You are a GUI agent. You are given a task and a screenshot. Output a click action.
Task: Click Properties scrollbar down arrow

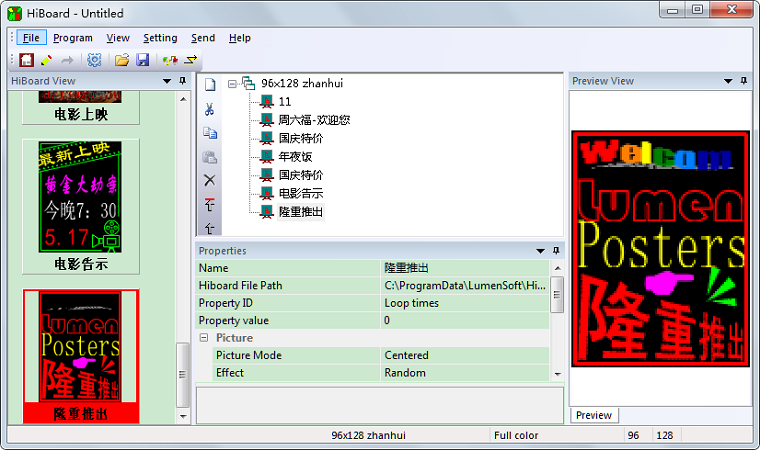tap(557, 374)
